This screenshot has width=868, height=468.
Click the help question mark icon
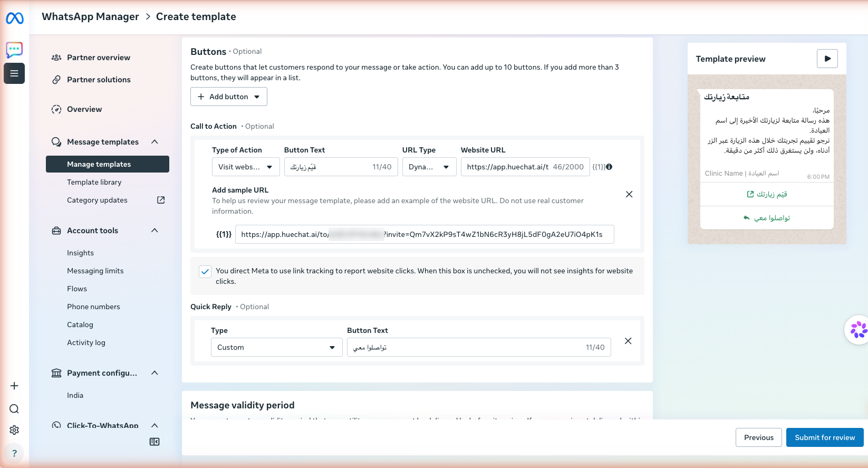tap(14, 453)
